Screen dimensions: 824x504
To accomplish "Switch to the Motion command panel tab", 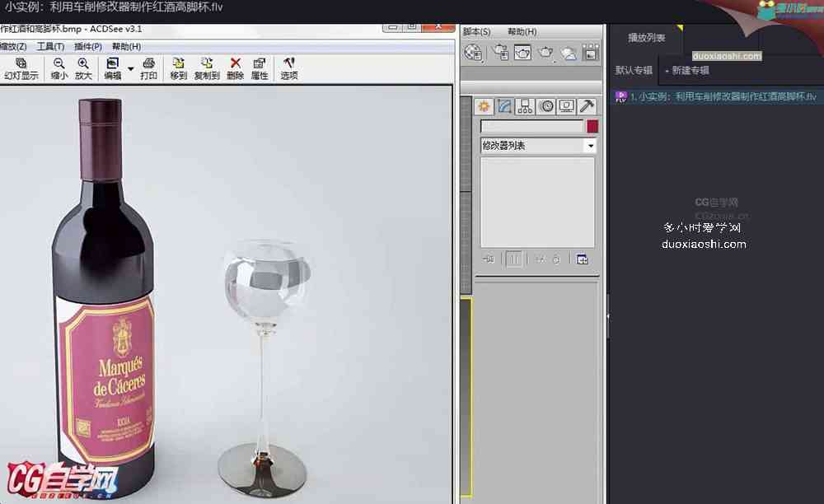I will pyautogui.click(x=546, y=106).
